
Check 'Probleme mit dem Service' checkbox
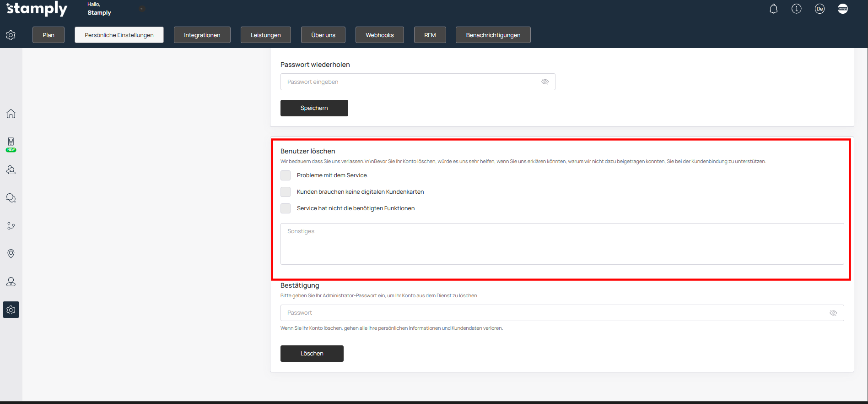coord(286,175)
